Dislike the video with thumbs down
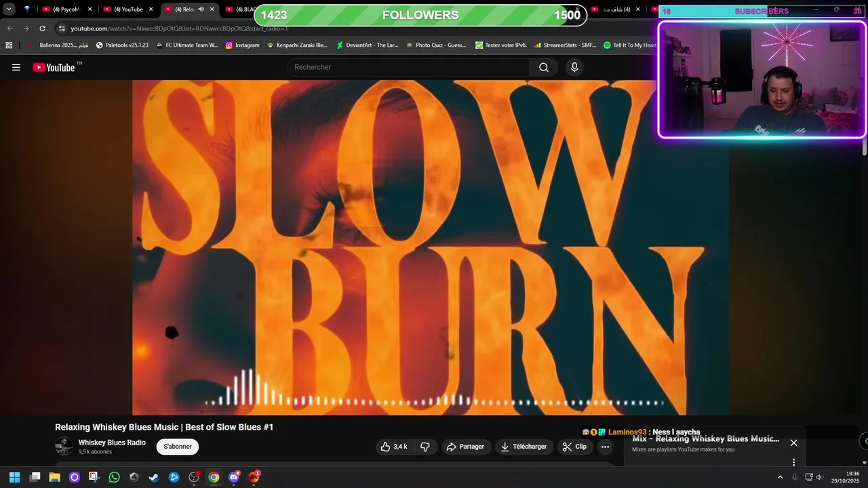868x488 pixels. (x=425, y=447)
